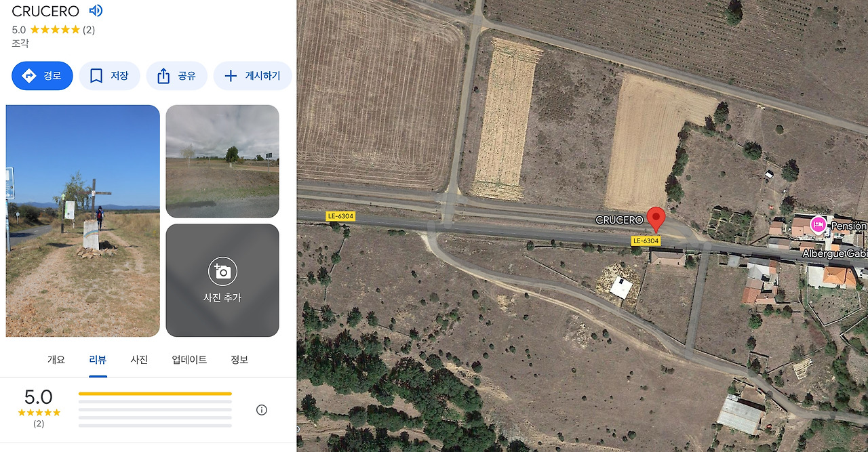Click the (2) reviews count link
The width and height of the screenshot is (868, 452).
tap(89, 30)
